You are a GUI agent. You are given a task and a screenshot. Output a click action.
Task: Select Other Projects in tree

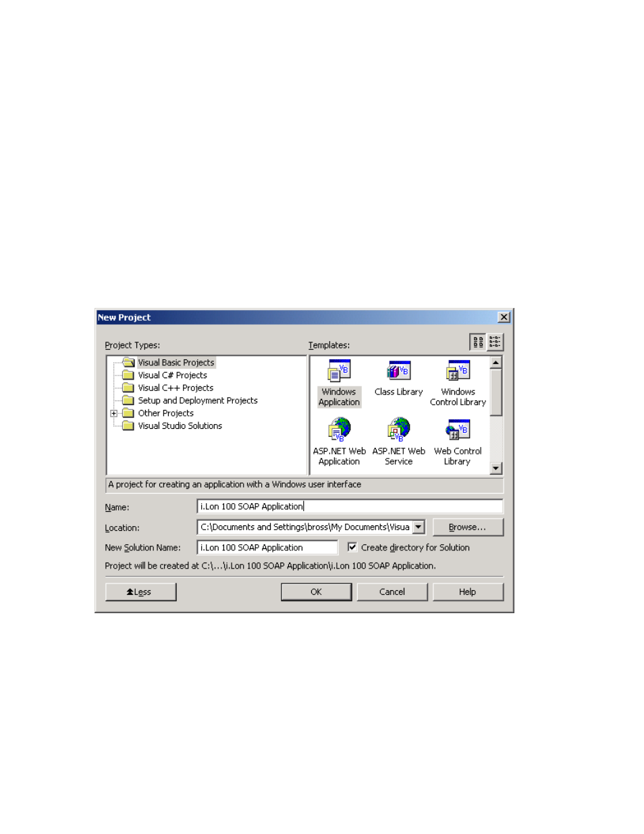click(x=166, y=413)
